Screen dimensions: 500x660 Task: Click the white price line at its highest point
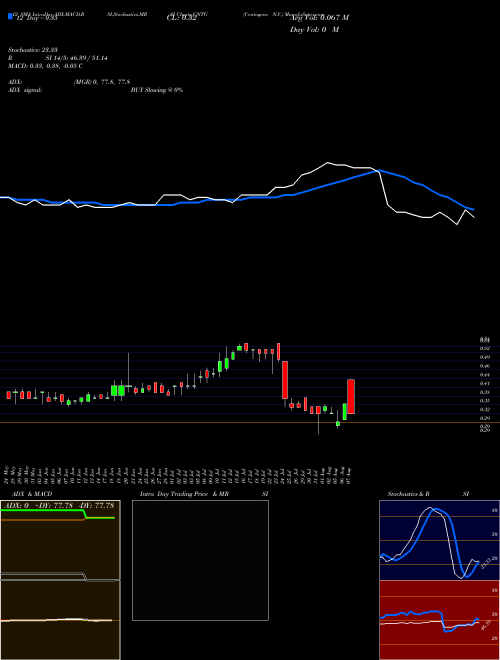click(328, 162)
